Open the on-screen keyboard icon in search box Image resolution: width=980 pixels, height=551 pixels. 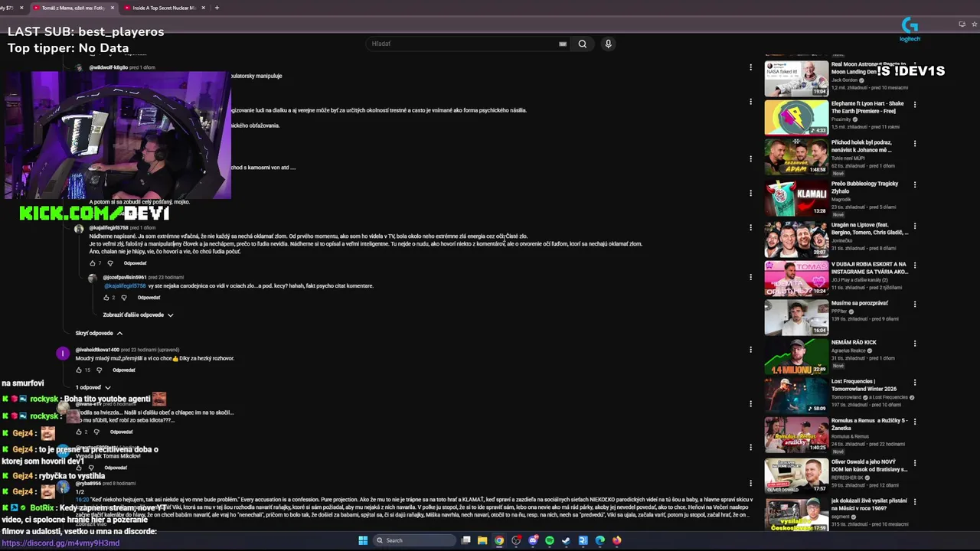(563, 44)
